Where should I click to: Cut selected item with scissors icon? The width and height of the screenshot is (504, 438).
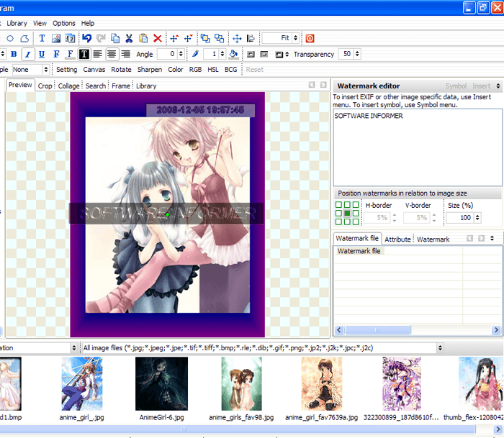[129, 39]
